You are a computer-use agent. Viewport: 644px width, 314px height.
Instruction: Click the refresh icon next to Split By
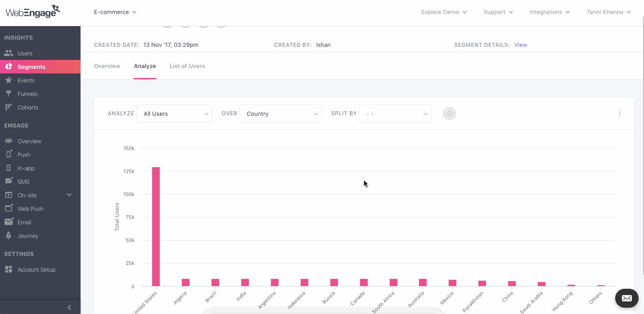pyautogui.click(x=449, y=114)
